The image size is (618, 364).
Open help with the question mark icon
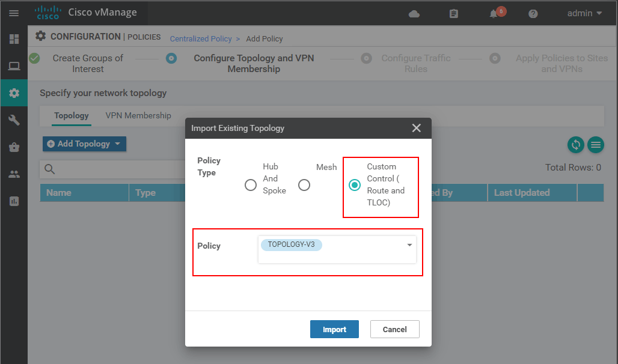(x=533, y=13)
